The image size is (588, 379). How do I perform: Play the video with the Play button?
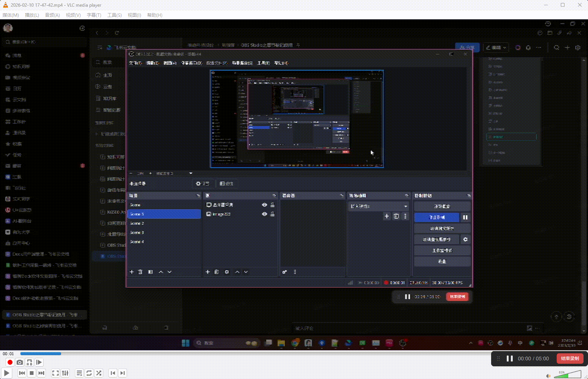click(7, 373)
